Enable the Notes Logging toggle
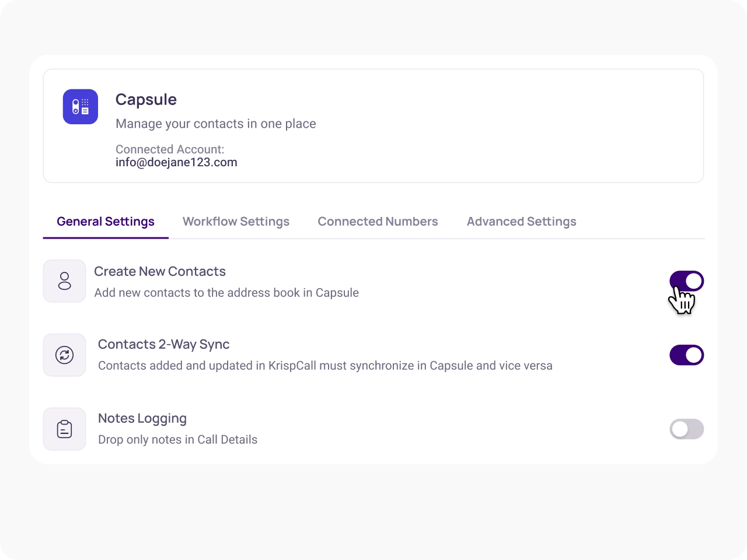Viewport: 747px width, 560px height. [x=687, y=429]
